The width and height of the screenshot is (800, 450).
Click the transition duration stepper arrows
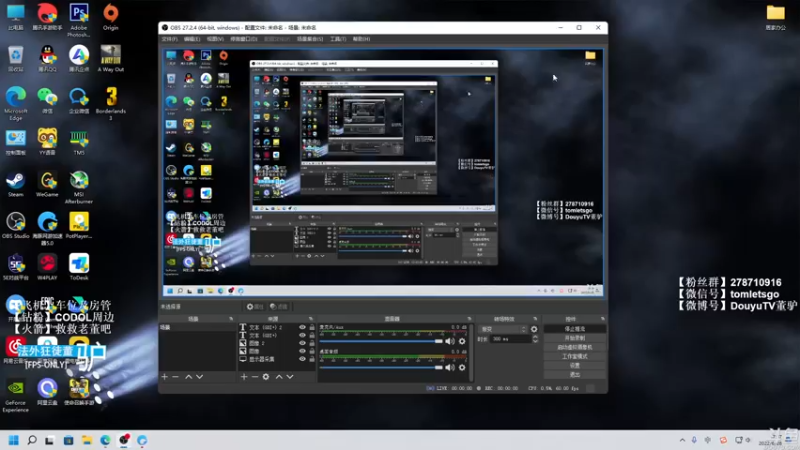click(x=535, y=339)
